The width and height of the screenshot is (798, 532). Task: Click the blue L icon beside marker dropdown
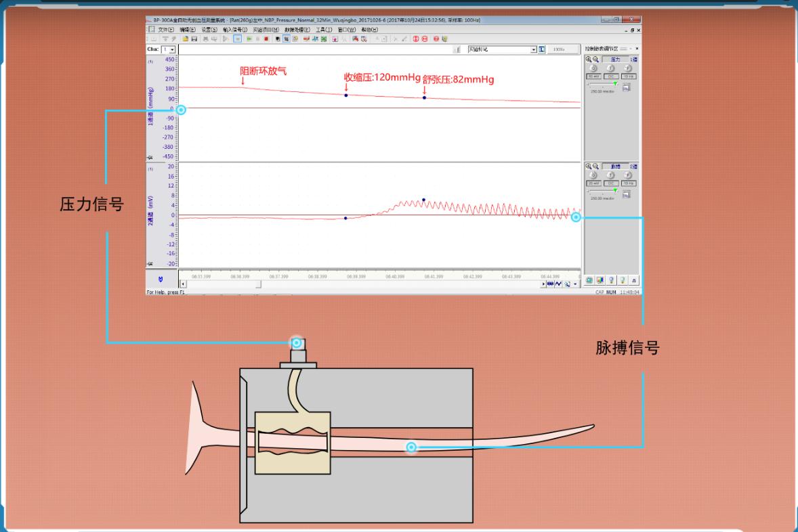point(542,49)
